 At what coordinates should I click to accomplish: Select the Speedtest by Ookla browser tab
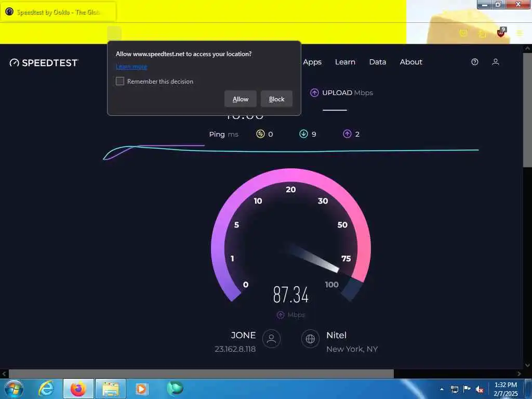pyautogui.click(x=58, y=12)
